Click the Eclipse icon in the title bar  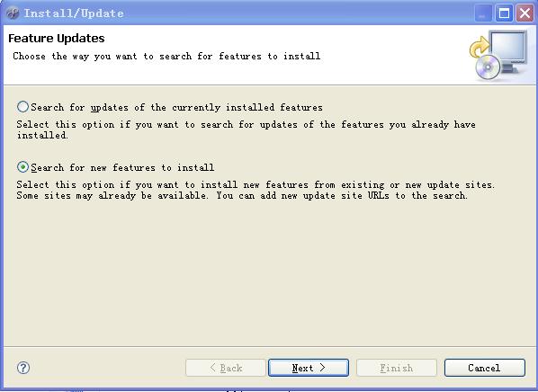click(x=13, y=13)
